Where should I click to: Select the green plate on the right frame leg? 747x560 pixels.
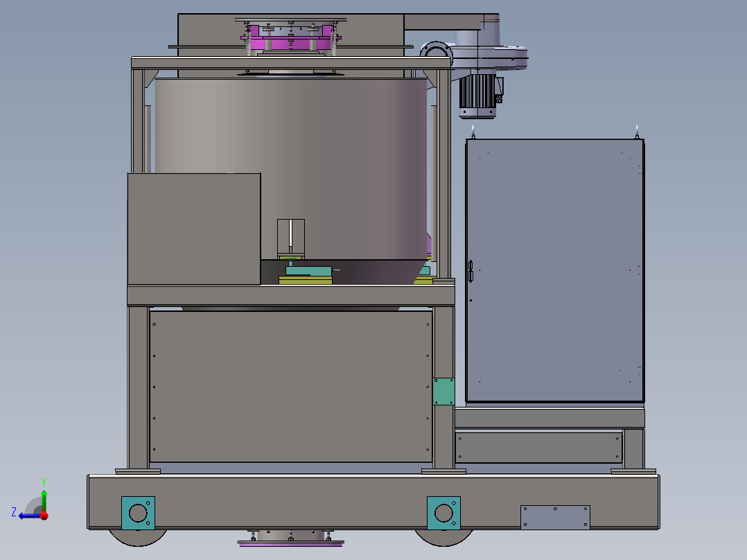tap(443, 392)
